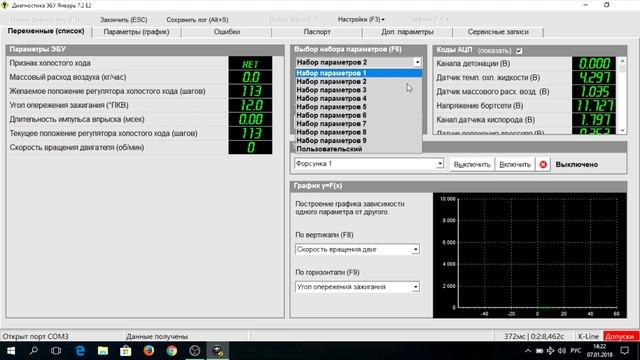Viewport: 640px width, 360px height.
Task: Select Переменные (список) tab
Action: coord(46,31)
